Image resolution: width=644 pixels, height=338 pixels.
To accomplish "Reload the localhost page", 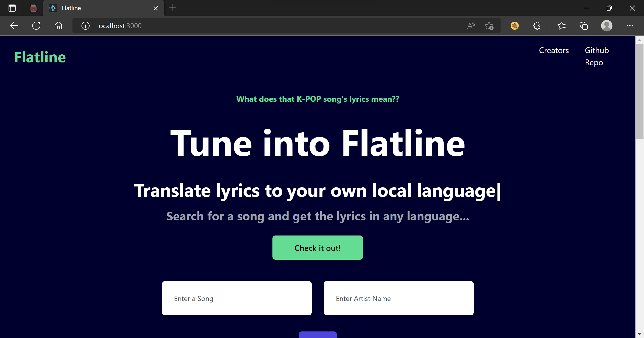I will 36,26.
